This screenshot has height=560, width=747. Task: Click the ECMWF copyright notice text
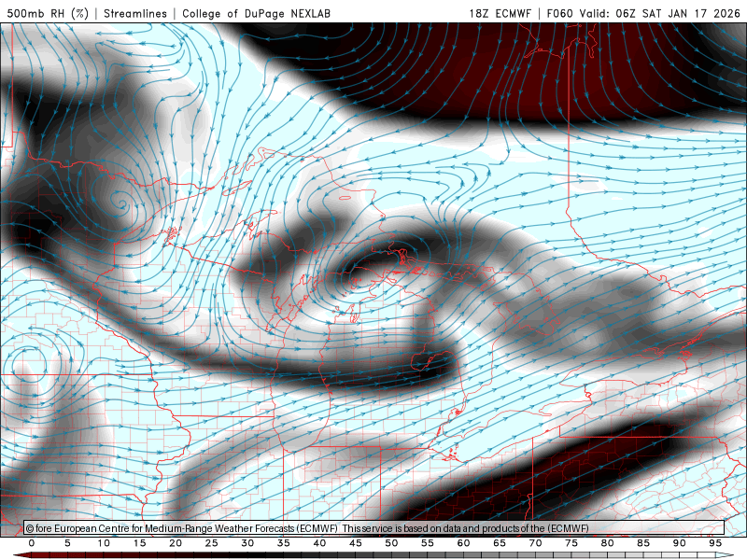coord(307,528)
